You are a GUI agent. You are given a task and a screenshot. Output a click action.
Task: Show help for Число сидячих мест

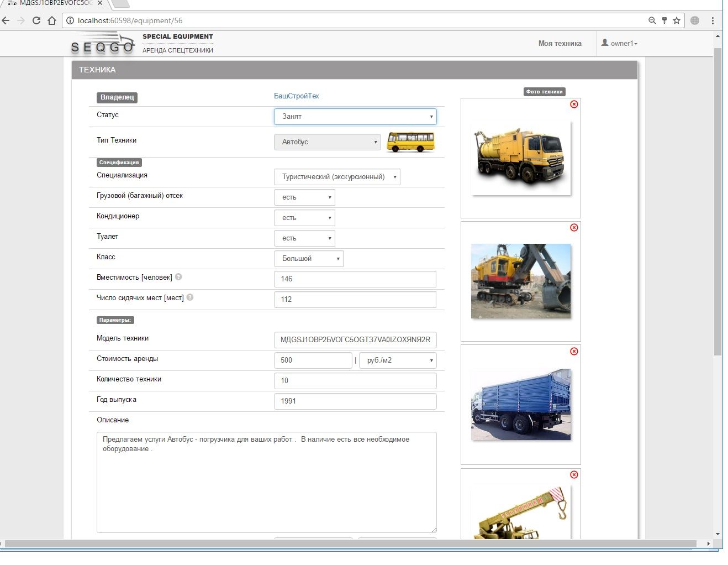[x=190, y=297]
